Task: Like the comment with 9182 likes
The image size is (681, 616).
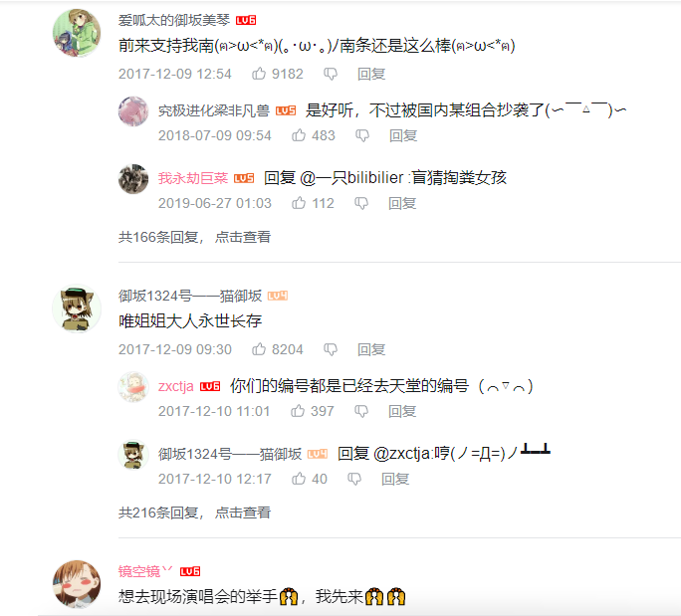Action: (x=259, y=74)
